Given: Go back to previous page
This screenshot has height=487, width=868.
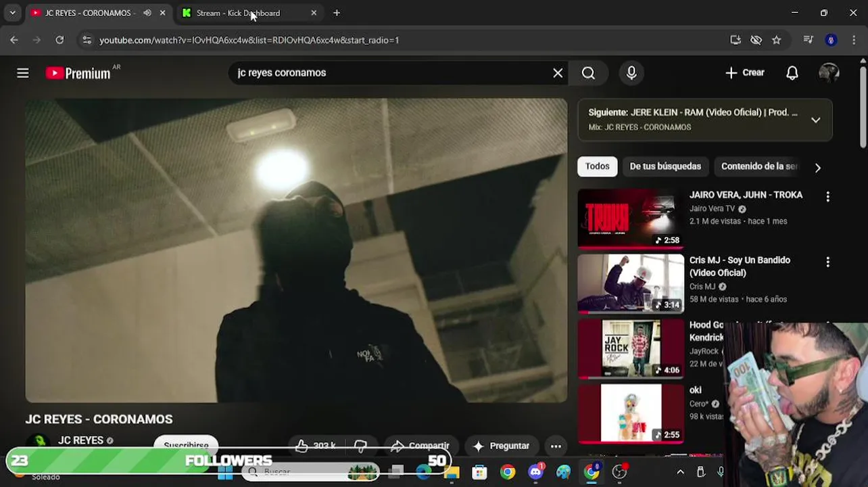Looking at the screenshot, I should [14, 40].
